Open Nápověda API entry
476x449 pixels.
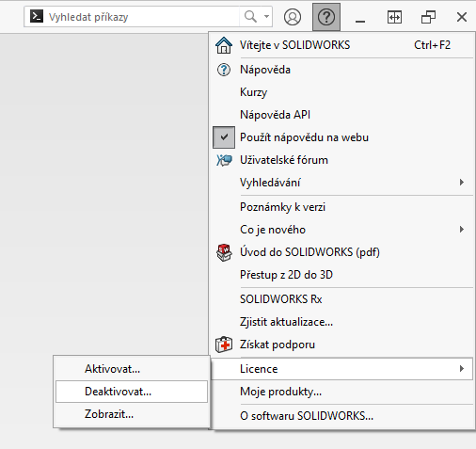(x=342, y=115)
